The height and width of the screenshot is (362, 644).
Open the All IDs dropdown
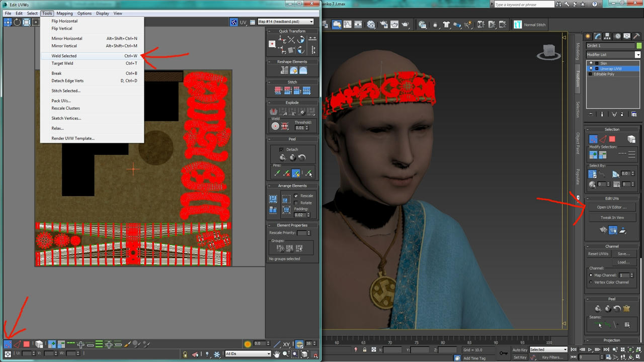click(x=248, y=354)
